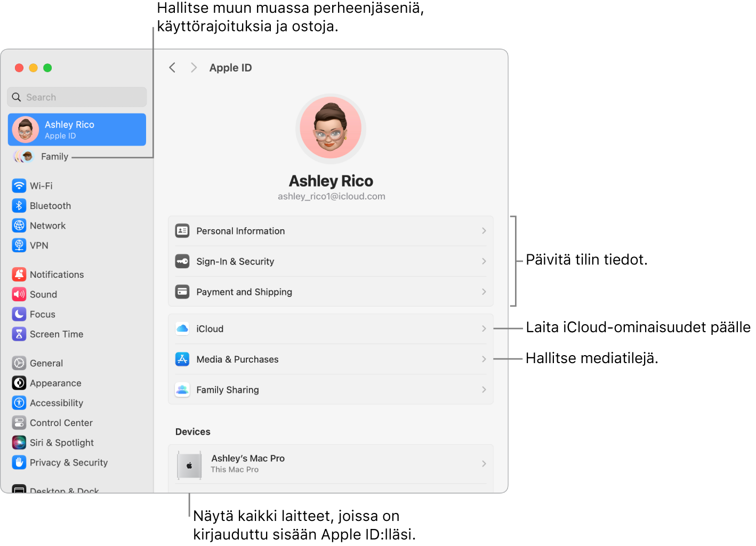
Task: Click the Media & Purchases App Store icon
Action: point(182,359)
